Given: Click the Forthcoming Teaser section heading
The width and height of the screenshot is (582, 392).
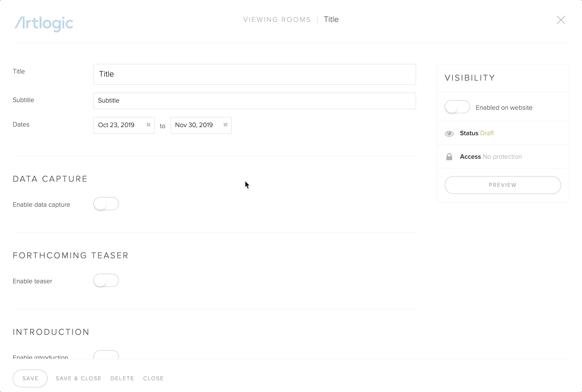Looking at the screenshot, I should click(x=70, y=255).
